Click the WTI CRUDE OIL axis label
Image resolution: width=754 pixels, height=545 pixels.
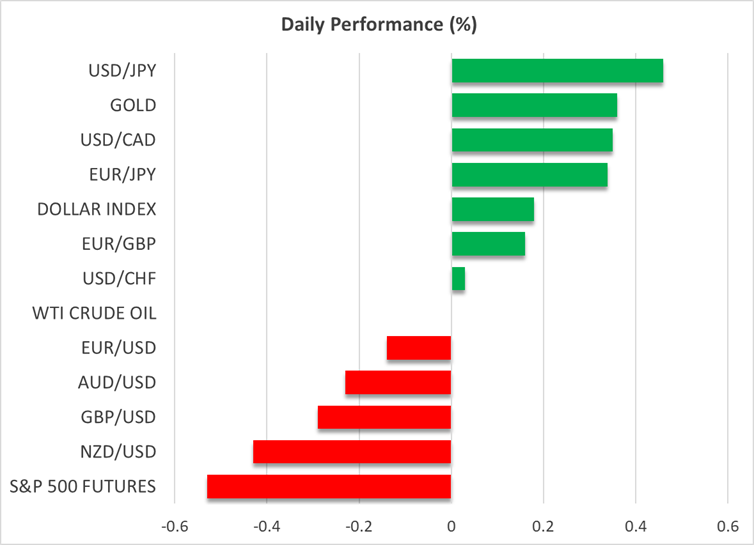pyautogui.click(x=95, y=313)
